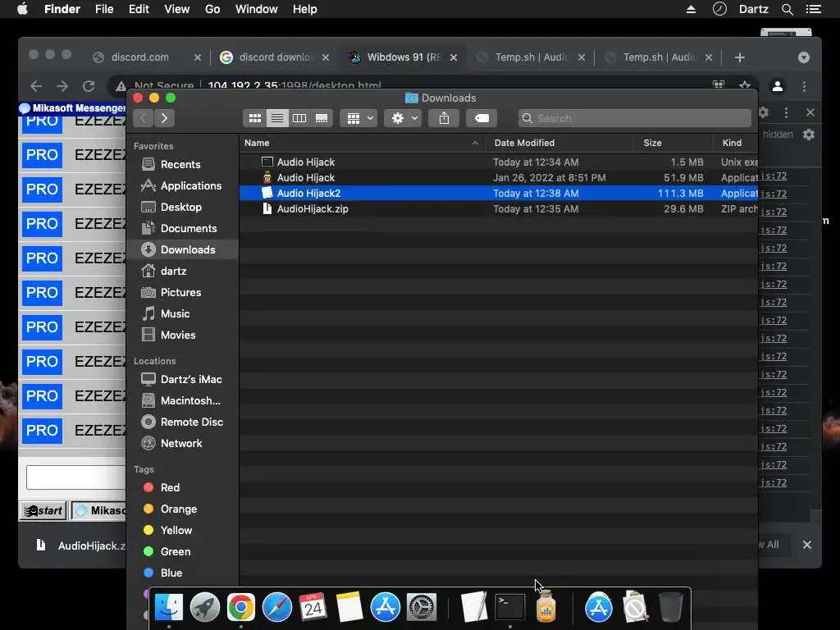The height and width of the screenshot is (630, 840).
Task: Open Launchpad from the Dock
Action: click(204, 607)
